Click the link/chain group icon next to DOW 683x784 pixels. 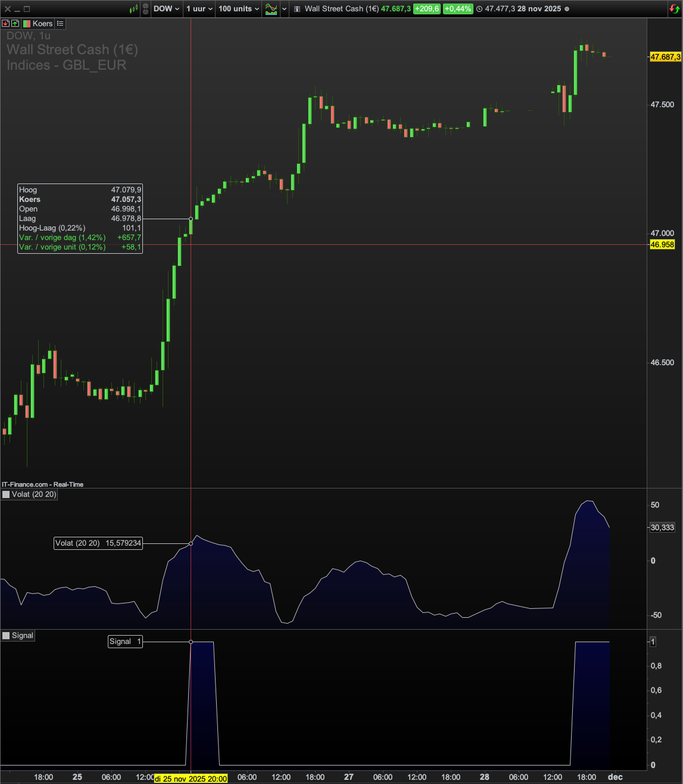click(x=145, y=9)
